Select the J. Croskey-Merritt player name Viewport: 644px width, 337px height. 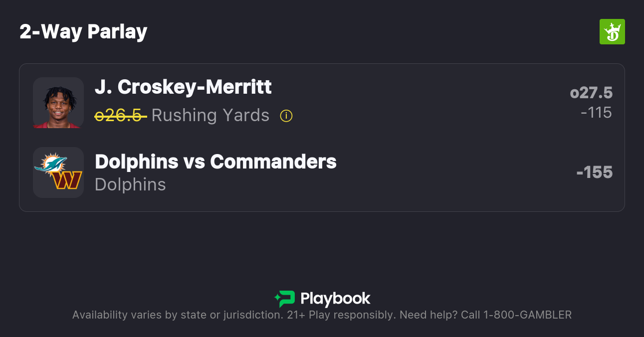pos(183,87)
